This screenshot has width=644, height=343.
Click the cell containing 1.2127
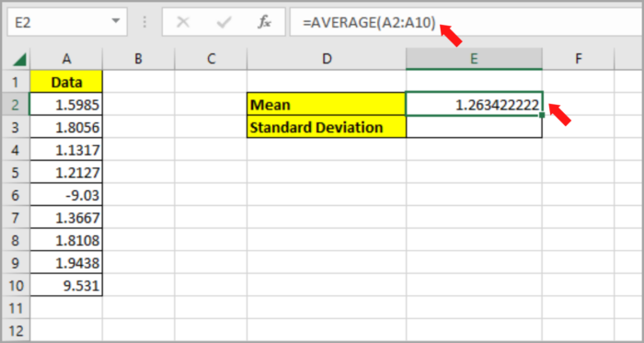(x=66, y=173)
